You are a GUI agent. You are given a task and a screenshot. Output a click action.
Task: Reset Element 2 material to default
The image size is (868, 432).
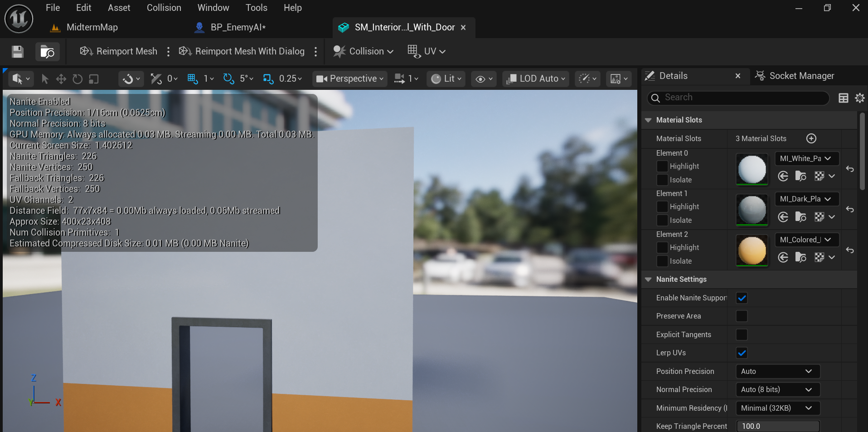[850, 250]
